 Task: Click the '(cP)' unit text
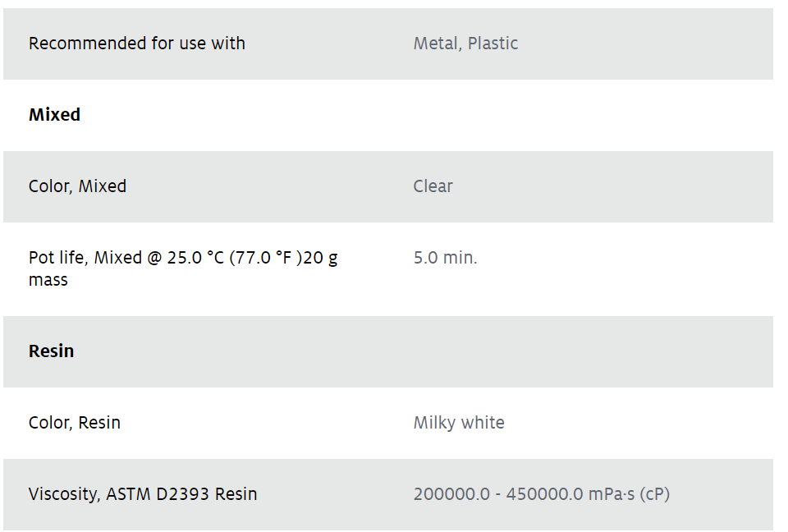coord(655,494)
